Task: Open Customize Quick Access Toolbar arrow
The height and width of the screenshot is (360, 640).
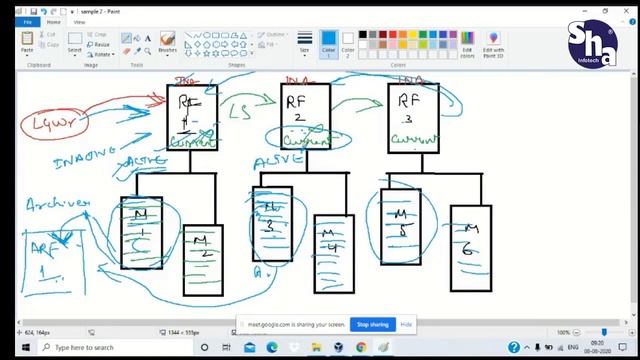Action: point(72,11)
